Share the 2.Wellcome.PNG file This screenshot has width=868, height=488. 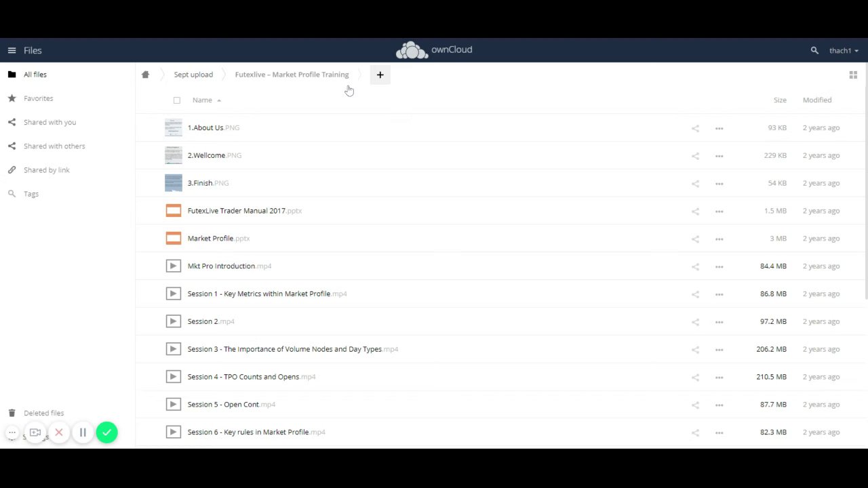coord(695,156)
